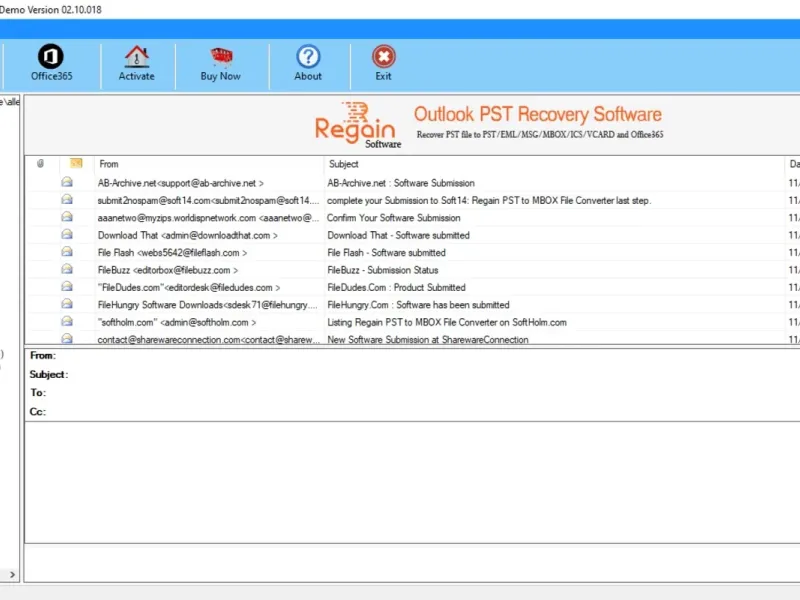Screen dimensions: 800x600
Task: Open subject 'AB-Archive.net : Software Submission'
Action: (401, 183)
